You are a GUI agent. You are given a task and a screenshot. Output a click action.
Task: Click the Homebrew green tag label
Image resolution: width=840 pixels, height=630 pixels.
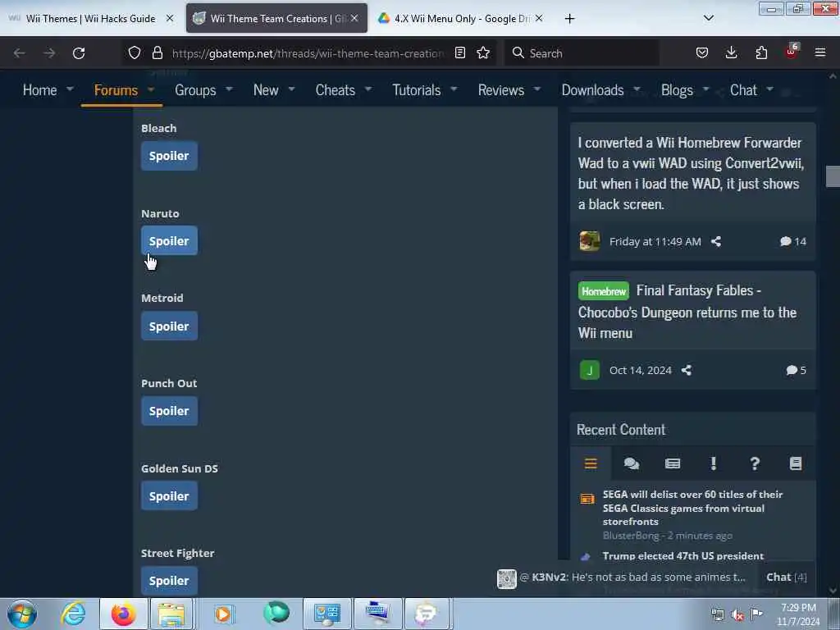point(604,291)
